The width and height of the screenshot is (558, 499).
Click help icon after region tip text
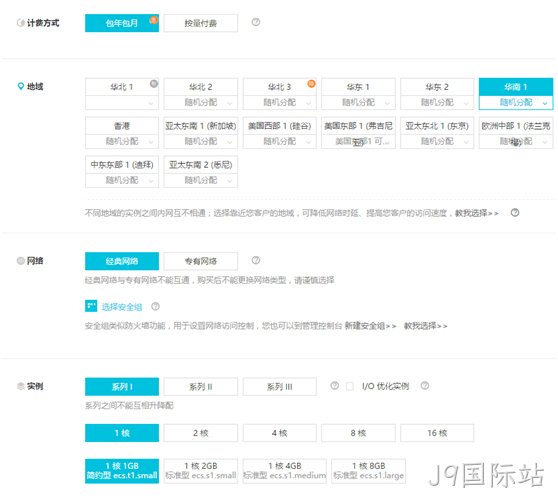coord(515,212)
